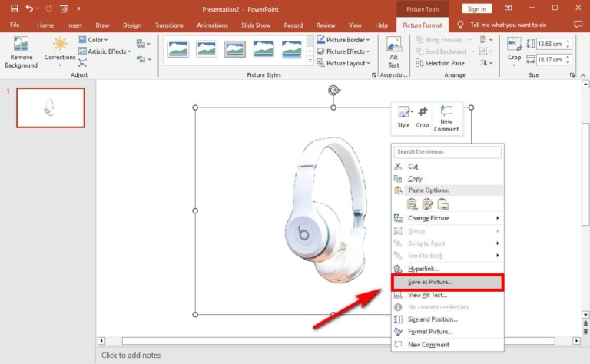Viewport: 590px width, 364px height.
Task: Switch to the Transitions tab
Action: pyautogui.click(x=169, y=25)
